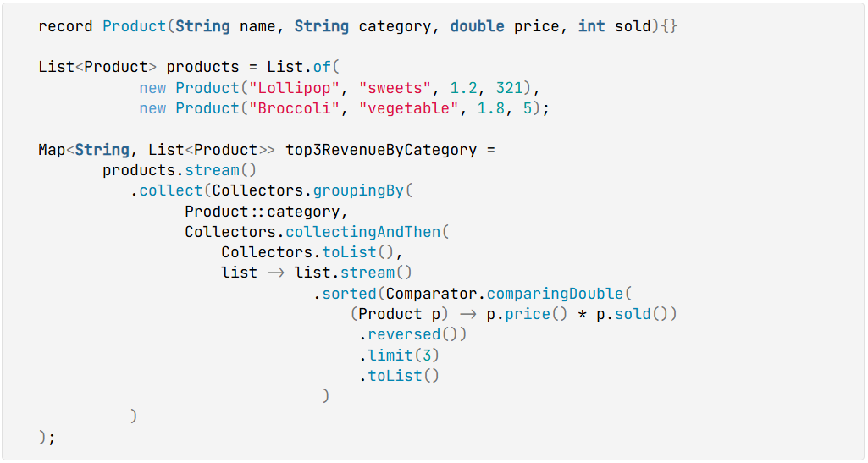Click the "sweets" string literal
The image size is (868, 463).
[x=395, y=88]
